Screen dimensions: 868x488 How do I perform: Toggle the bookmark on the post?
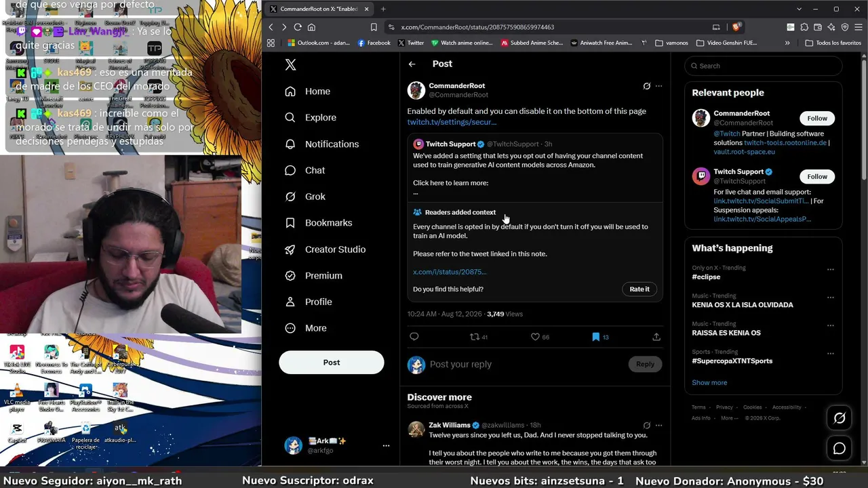tap(595, 337)
